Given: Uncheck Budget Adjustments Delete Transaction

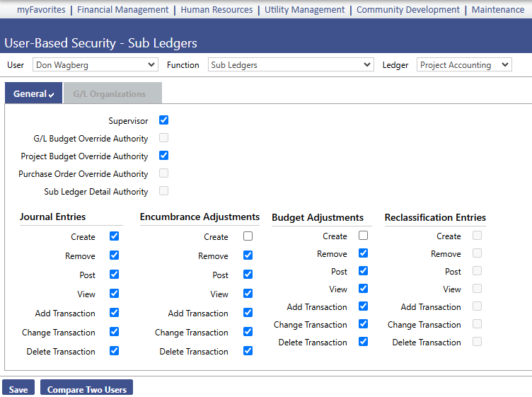Looking at the screenshot, I should pos(364,341).
